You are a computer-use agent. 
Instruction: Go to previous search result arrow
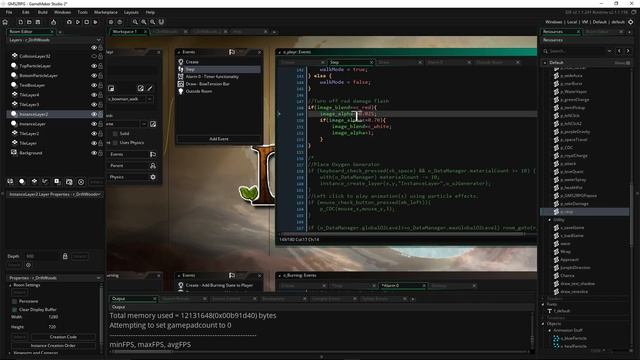click(x=619, y=51)
